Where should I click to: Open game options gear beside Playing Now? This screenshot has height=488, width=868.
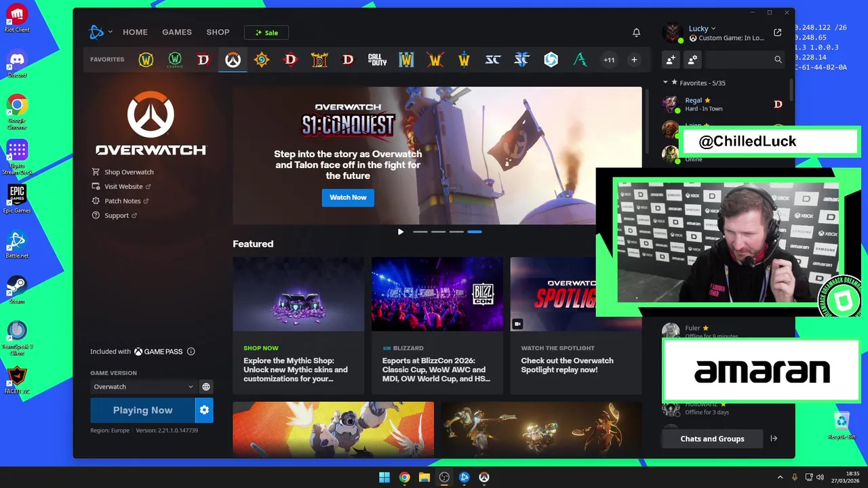pyautogui.click(x=204, y=410)
